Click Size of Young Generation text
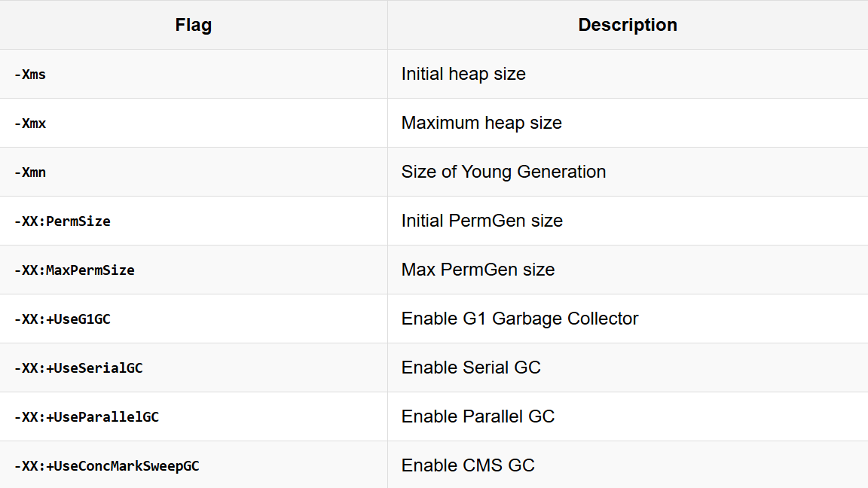Screen dimensions: 868x488 pos(504,172)
